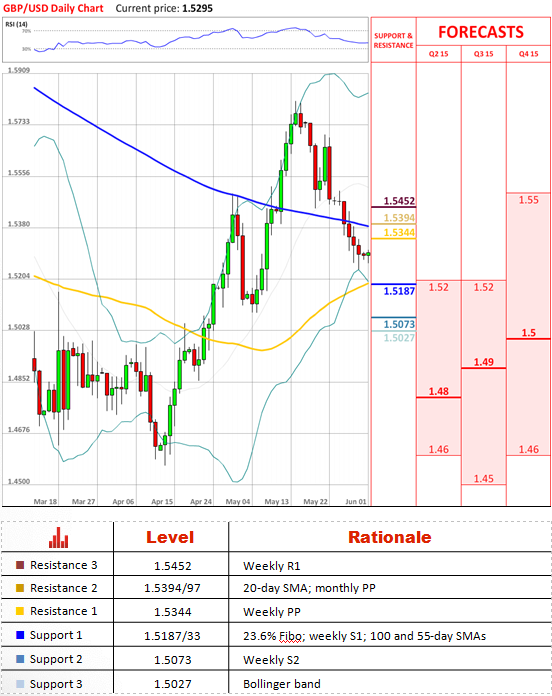Click the Q4 15 forecast column header

(x=528, y=54)
